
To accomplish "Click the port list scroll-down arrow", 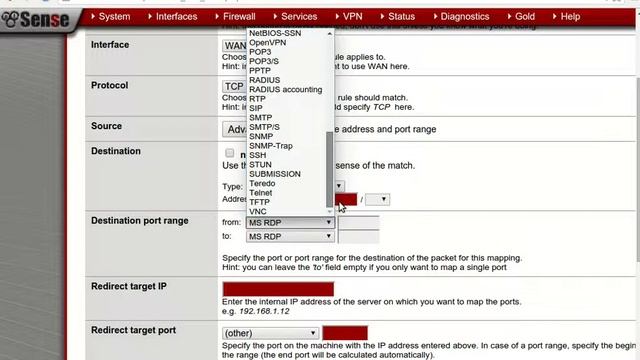I will (329, 211).
